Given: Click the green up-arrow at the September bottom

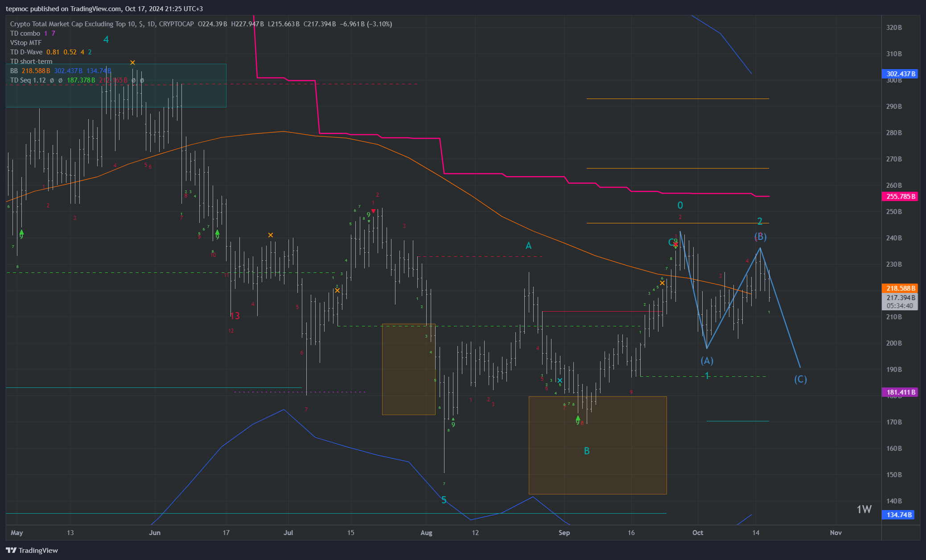Looking at the screenshot, I should pos(578,418).
